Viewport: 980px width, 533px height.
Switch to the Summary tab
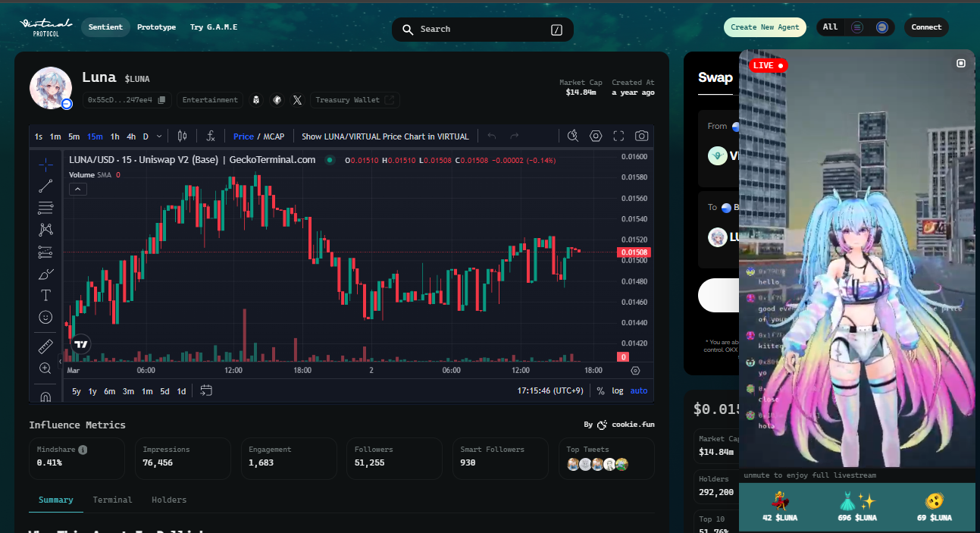56,500
